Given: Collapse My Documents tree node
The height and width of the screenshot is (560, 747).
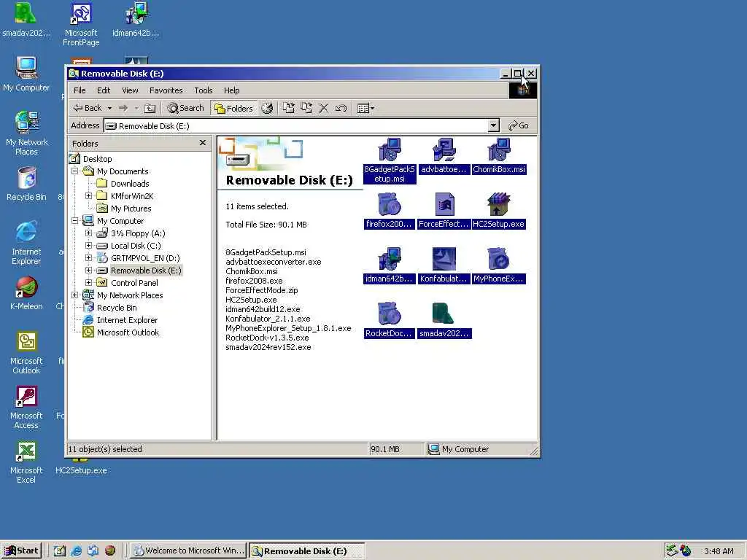Looking at the screenshot, I should (75, 171).
